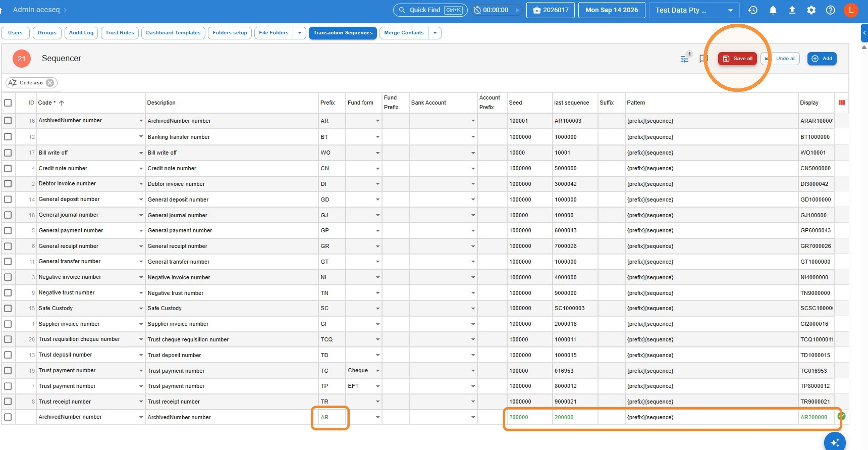
Task: Click the last sequence cell 016953
Action: click(575, 371)
